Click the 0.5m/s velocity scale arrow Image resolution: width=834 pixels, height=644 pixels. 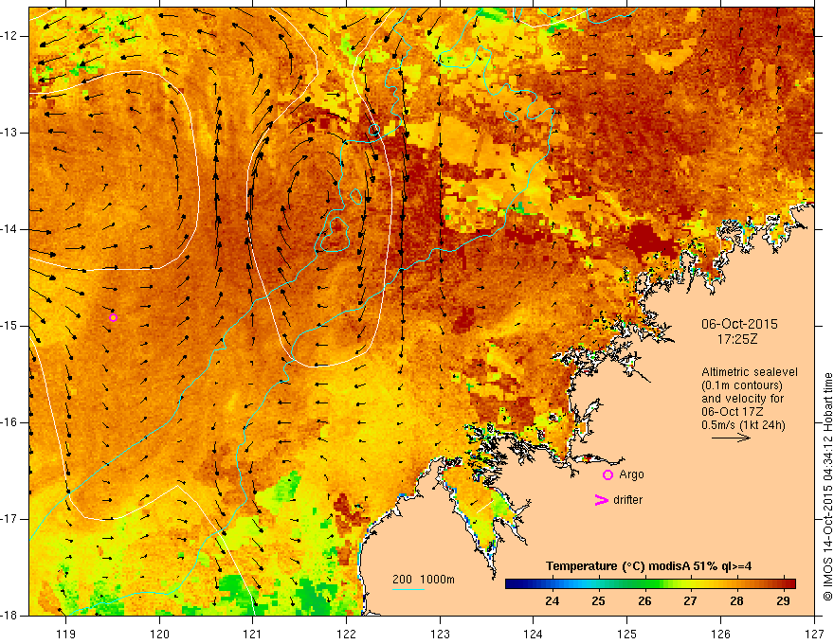(731, 438)
